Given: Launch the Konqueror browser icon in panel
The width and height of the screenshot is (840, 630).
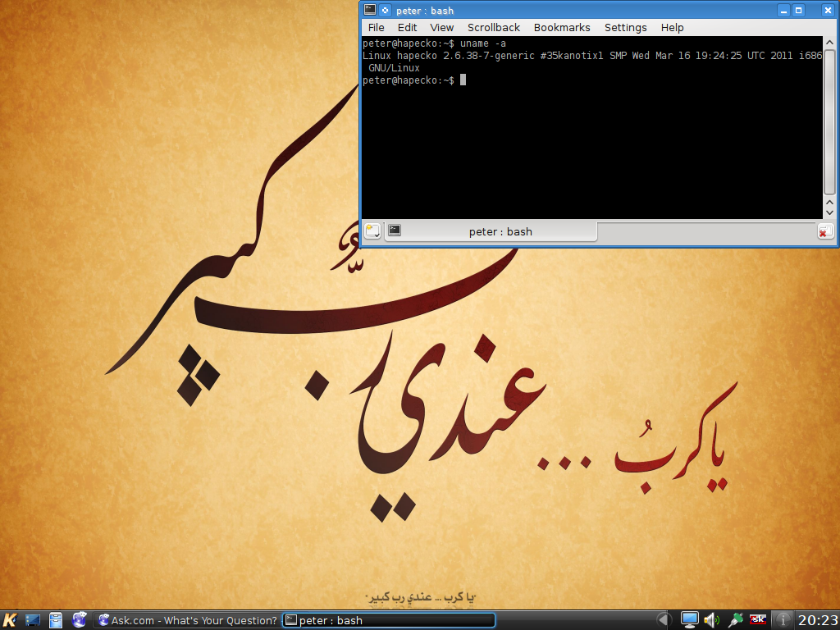Looking at the screenshot, I should tap(80, 620).
